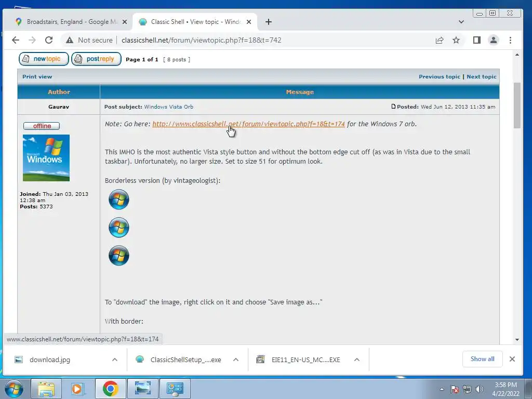Click the address bar URL
Viewport: 532px width, 399px height.
(201, 40)
